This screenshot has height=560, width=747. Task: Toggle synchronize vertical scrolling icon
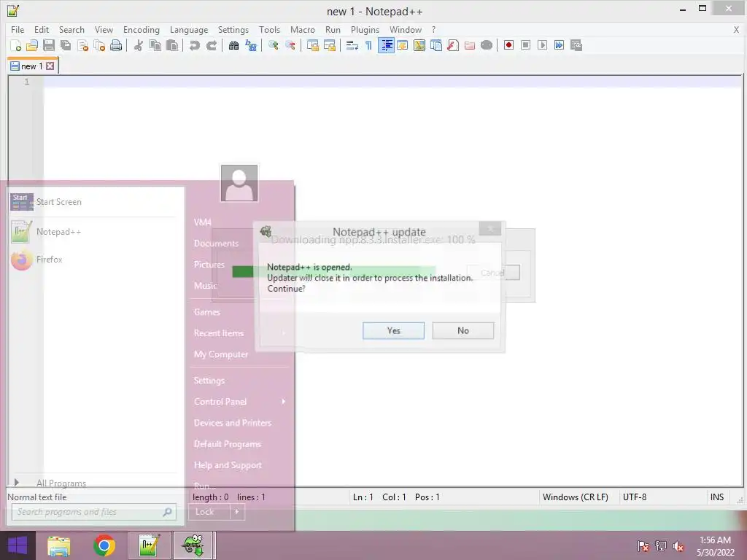312,45
